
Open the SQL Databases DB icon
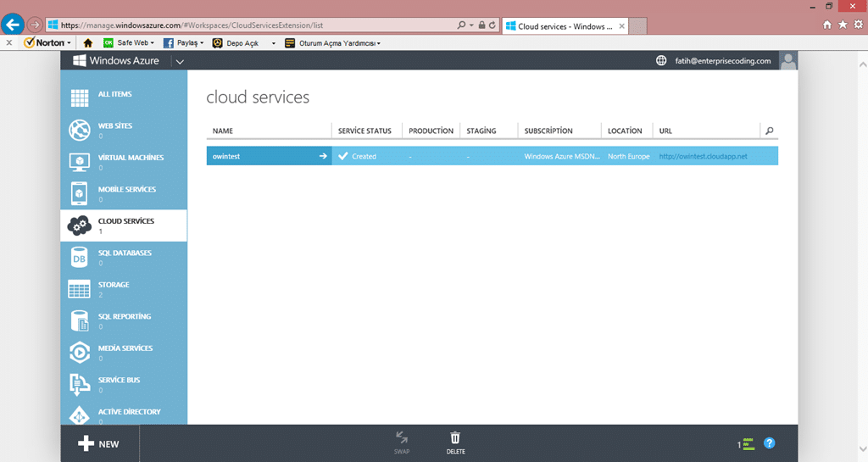click(x=79, y=258)
